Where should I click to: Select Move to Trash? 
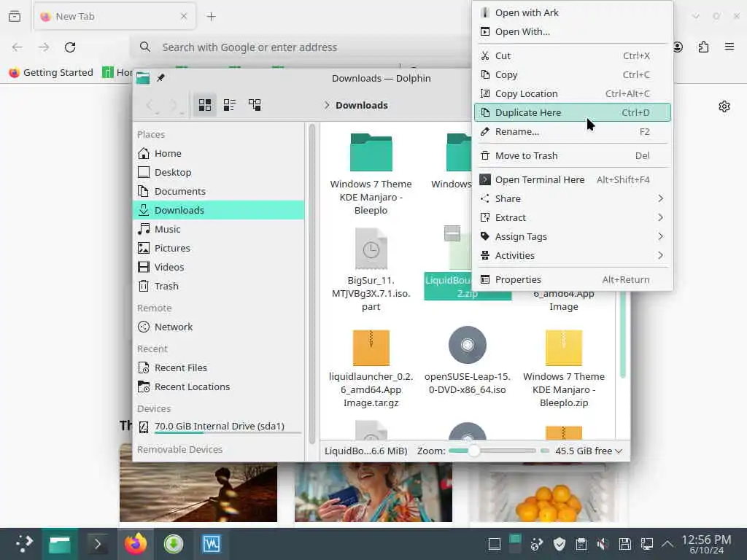coord(572,156)
